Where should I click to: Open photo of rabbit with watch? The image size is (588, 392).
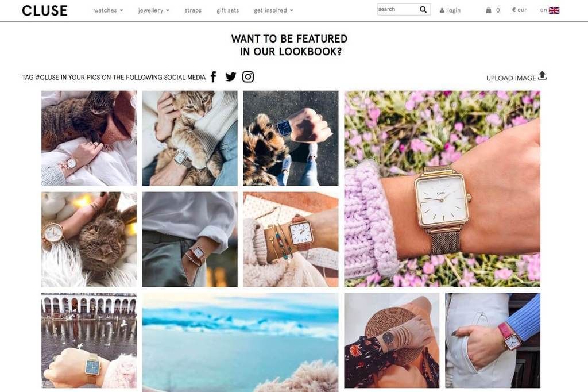(x=89, y=239)
